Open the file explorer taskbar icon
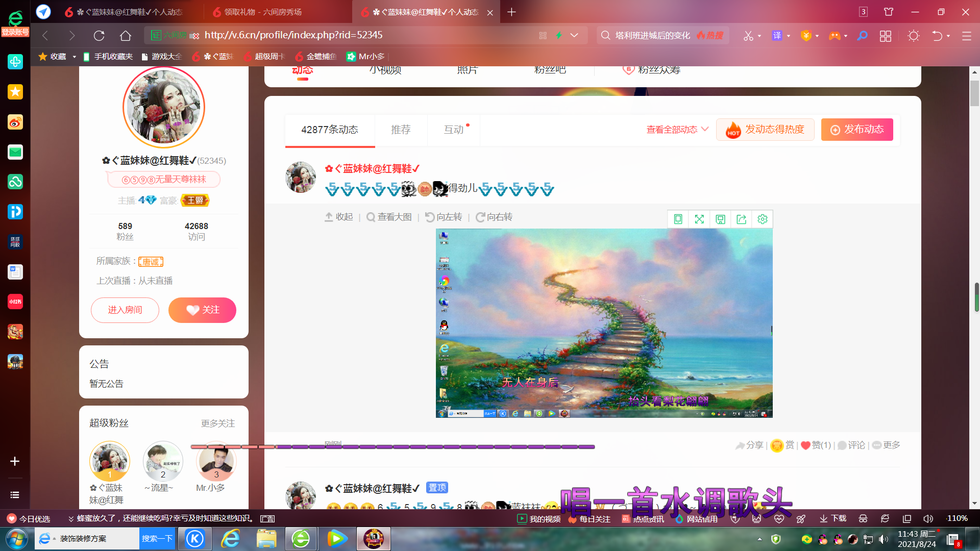This screenshot has width=980, height=551. (266, 539)
